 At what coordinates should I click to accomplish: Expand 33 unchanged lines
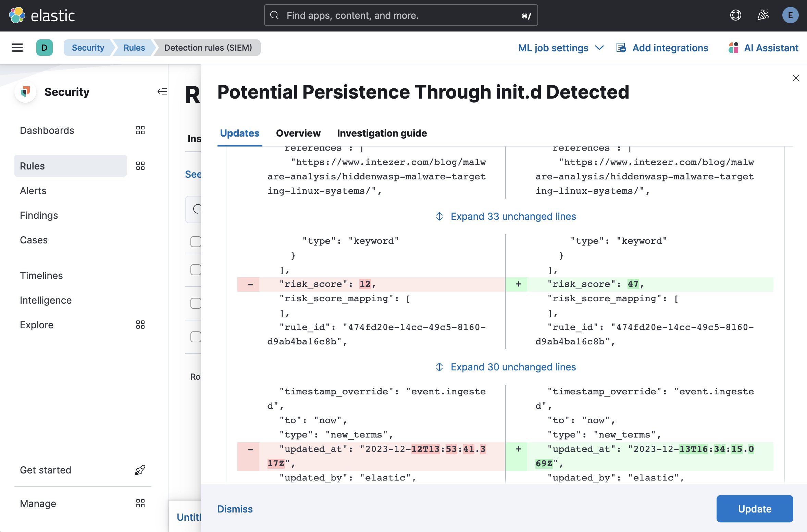(513, 216)
